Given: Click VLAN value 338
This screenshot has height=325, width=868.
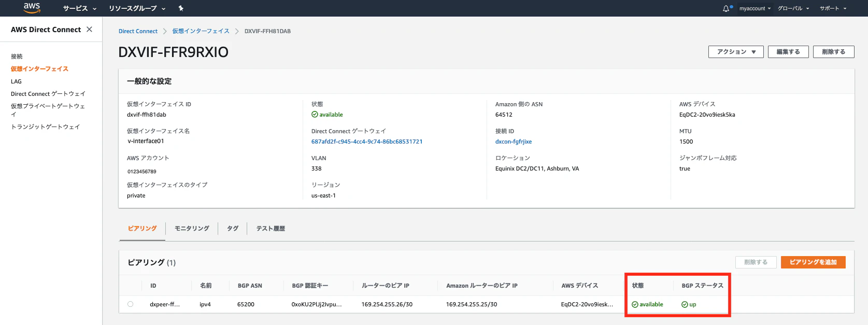Looking at the screenshot, I should point(317,168).
